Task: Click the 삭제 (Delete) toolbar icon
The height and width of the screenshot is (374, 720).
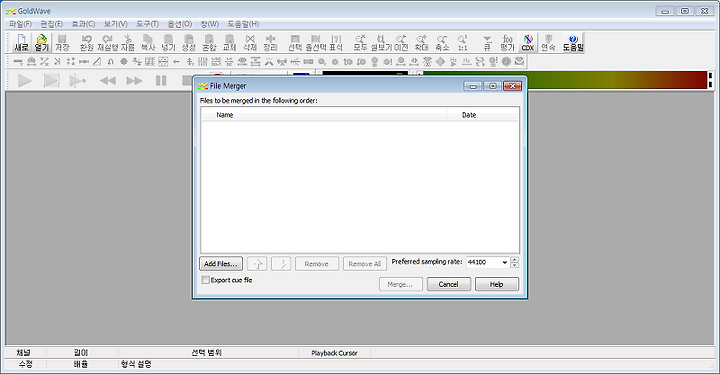Action: tap(250, 43)
